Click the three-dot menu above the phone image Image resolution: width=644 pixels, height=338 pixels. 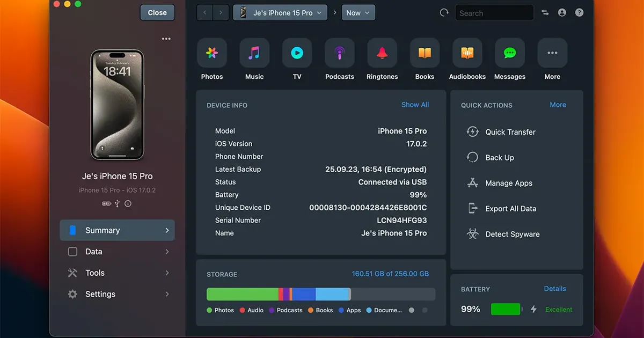(x=166, y=39)
